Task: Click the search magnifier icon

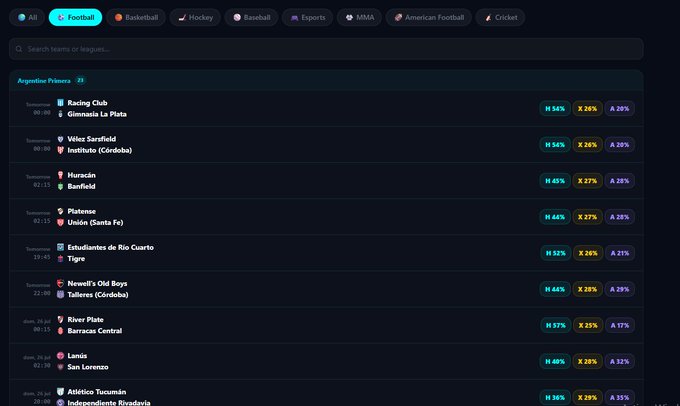Action: [x=19, y=49]
